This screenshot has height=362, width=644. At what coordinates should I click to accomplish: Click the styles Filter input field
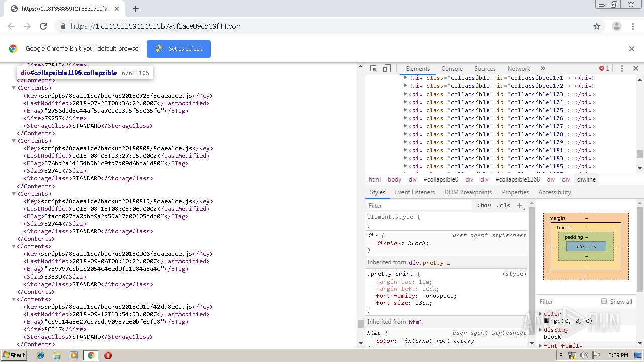click(420, 205)
